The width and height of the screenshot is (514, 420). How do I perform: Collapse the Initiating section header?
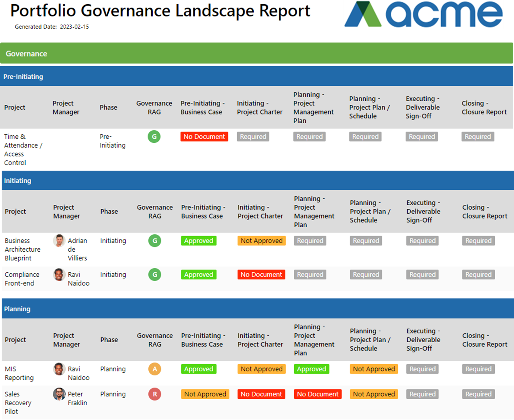[17, 180]
